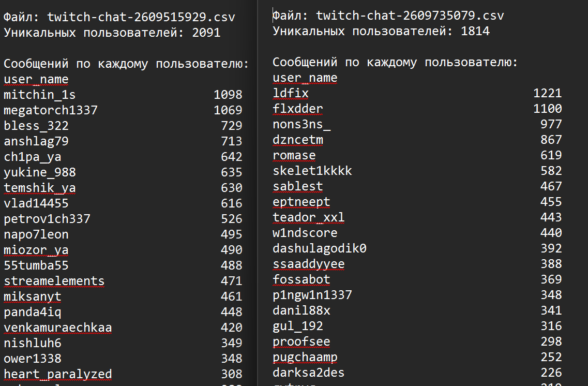Click the unique users count 1814
588x386 pixels.
pyautogui.click(x=475, y=32)
